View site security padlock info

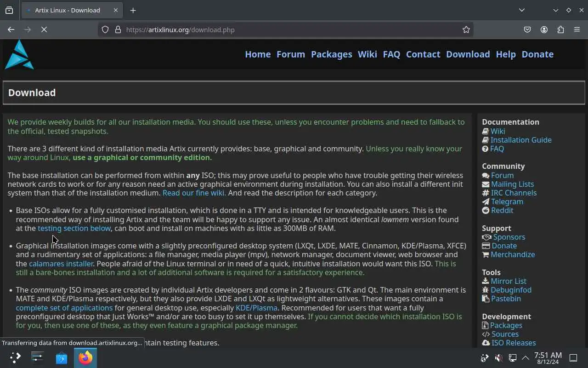pos(118,29)
